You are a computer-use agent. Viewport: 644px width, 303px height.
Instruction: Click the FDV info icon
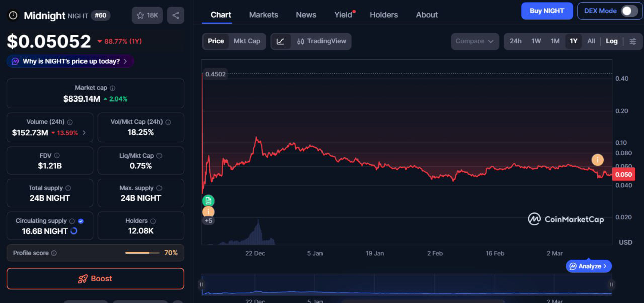57,156
